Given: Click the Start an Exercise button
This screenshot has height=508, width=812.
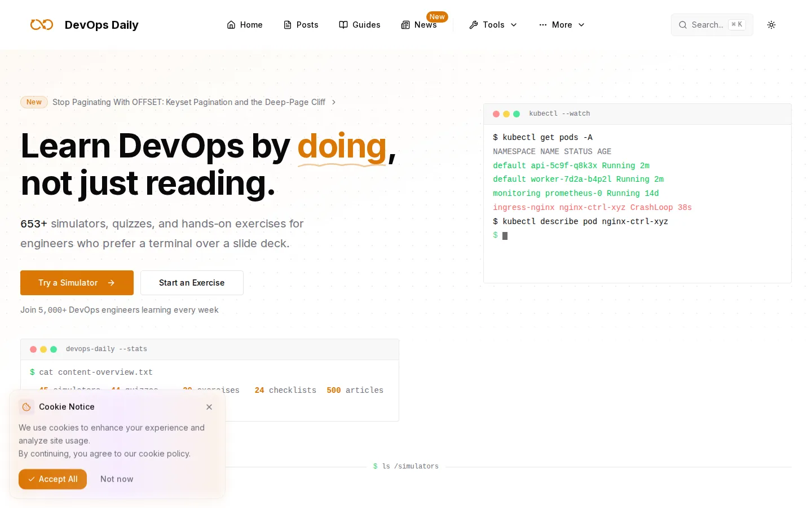Looking at the screenshot, I should (x=192, y=283).
